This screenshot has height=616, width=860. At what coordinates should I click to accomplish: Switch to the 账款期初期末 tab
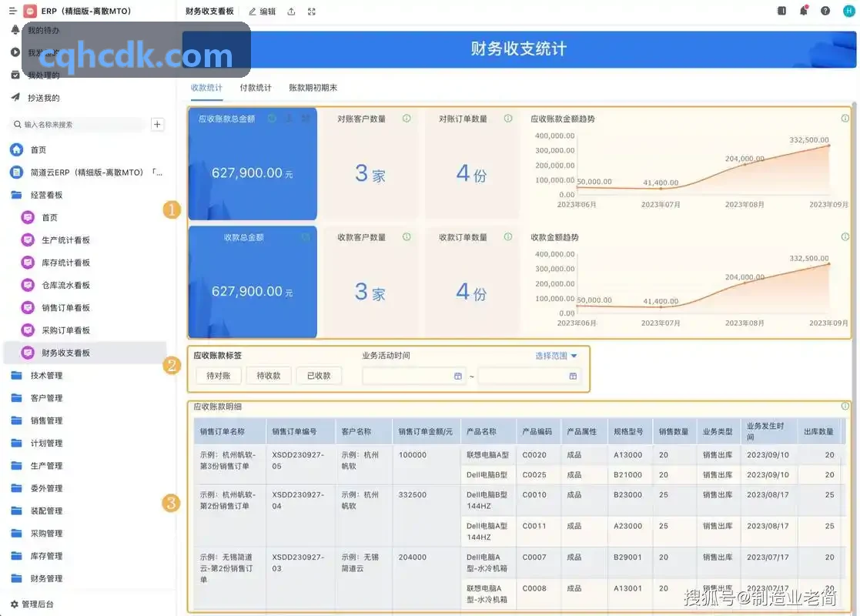(x=313, y=88)
